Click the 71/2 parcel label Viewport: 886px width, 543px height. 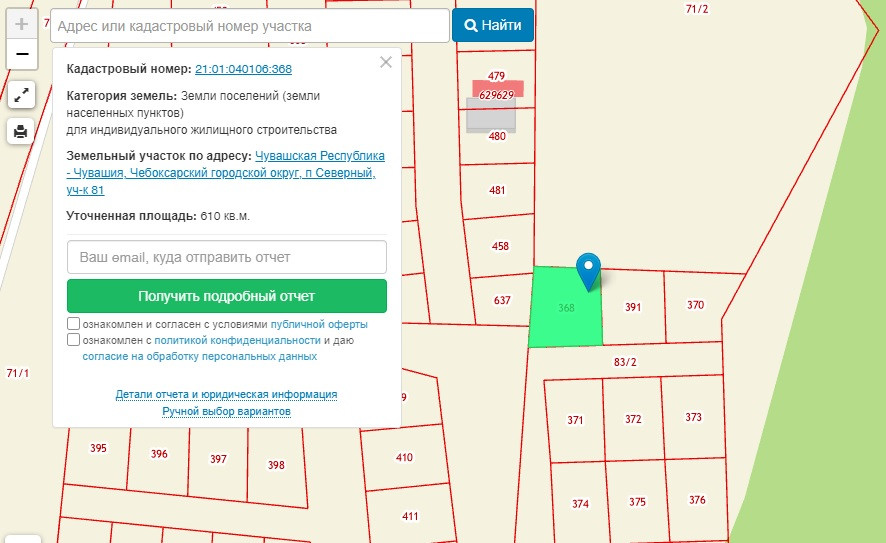[x=697, y=9]
